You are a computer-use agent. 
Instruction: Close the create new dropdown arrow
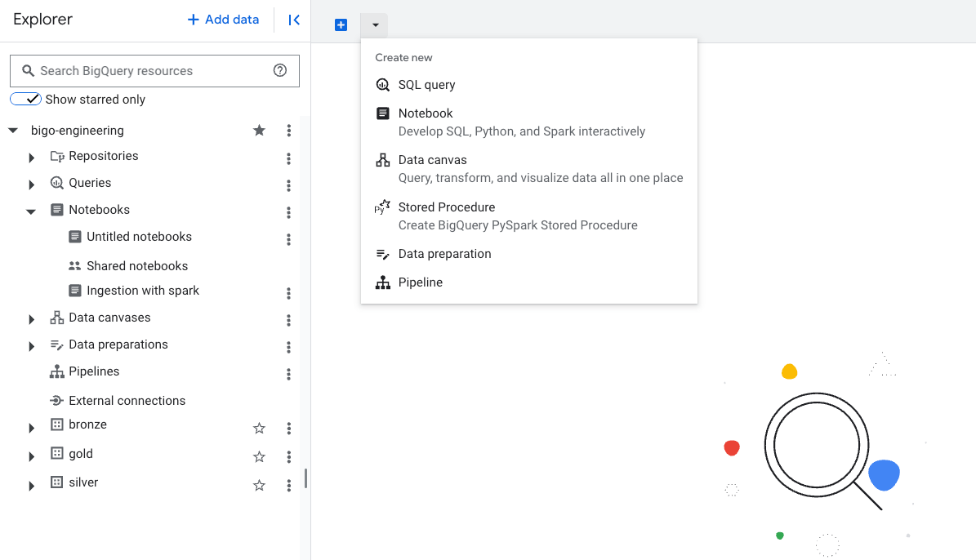tap(375, 24)
